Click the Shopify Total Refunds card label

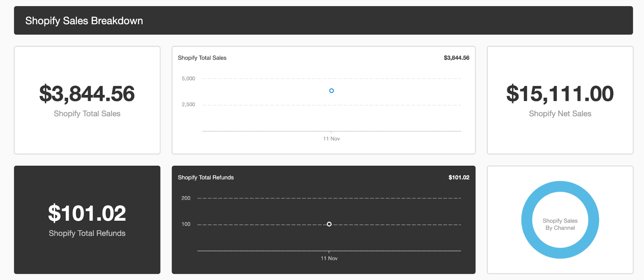coord(87,233)
